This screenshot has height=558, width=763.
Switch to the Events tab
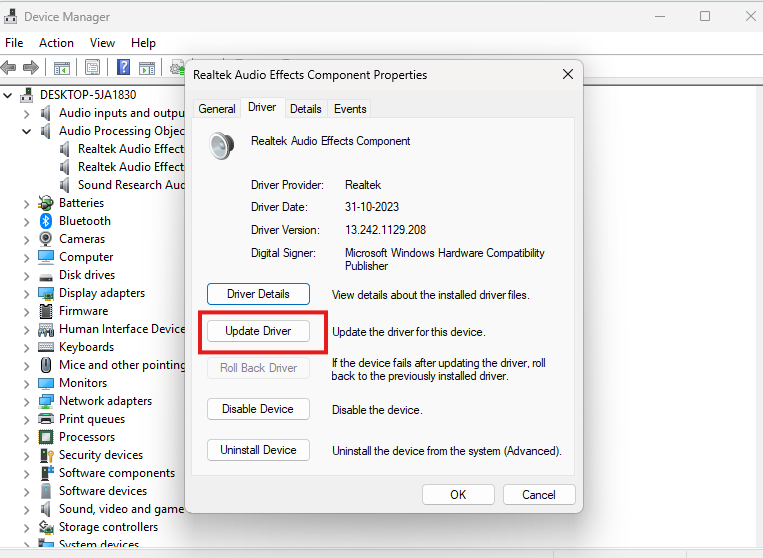pyautogui.click(x=350, y=109)
